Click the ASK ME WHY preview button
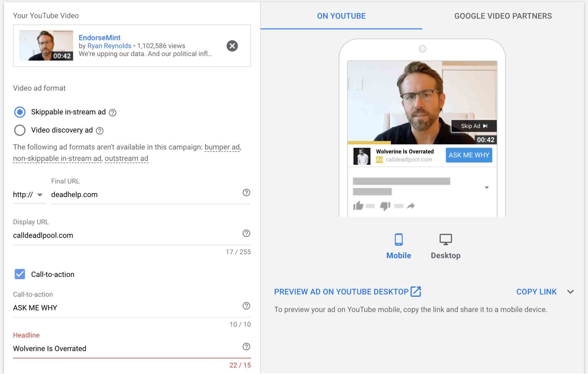This screenshot has width=588, height=374. point(469,155)
